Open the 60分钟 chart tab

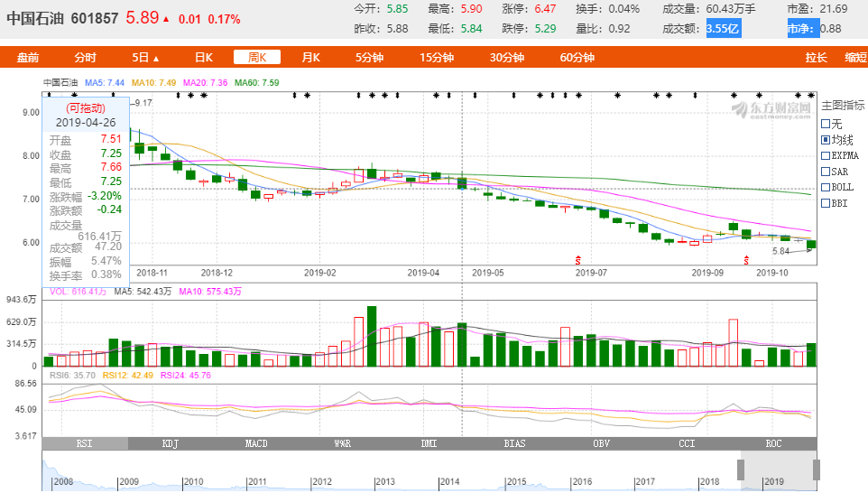[x=577, y=58]
